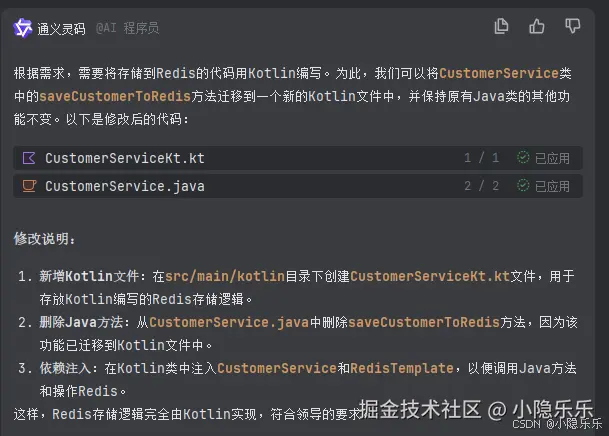609x436 pixels.
Task: Open the CustomerServiceKt.kt file entry
Action: click(298, 158)
